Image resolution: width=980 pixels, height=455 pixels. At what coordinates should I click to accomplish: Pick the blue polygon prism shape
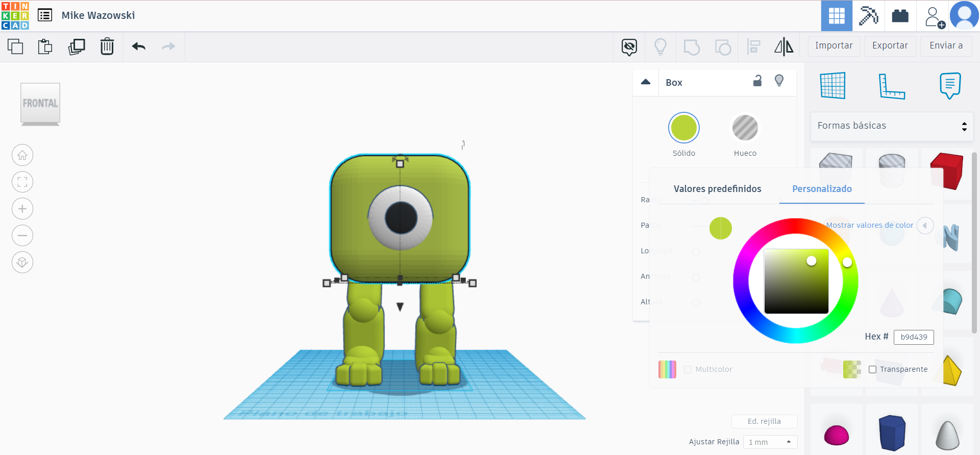(x=892, y=433)
